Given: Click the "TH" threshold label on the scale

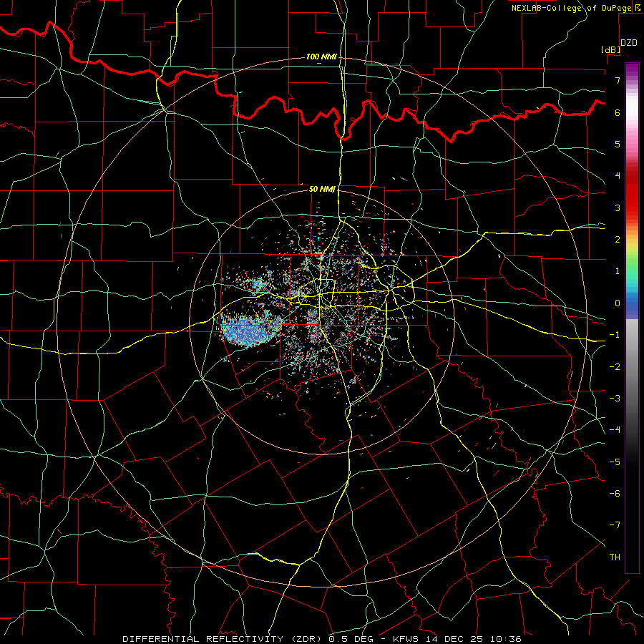Looking at the screenshot, I should tap(615, 557).
